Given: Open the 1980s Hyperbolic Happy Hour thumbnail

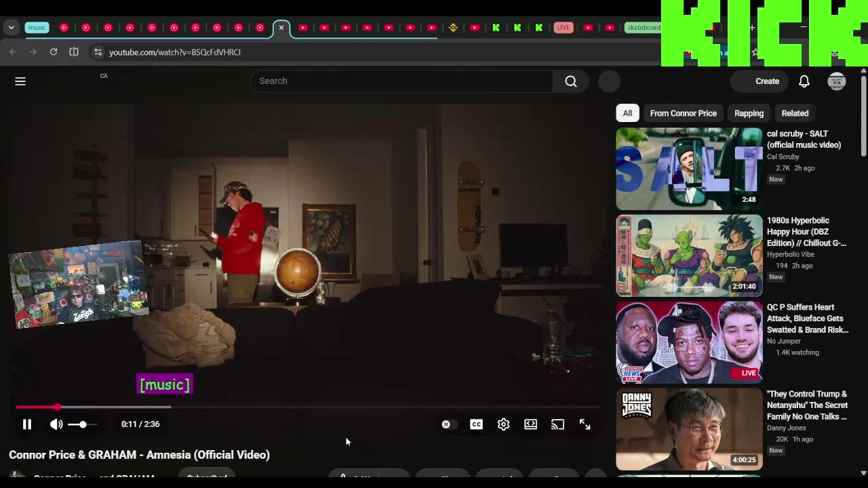Looking at the screenshot, I should pos(689,256).
